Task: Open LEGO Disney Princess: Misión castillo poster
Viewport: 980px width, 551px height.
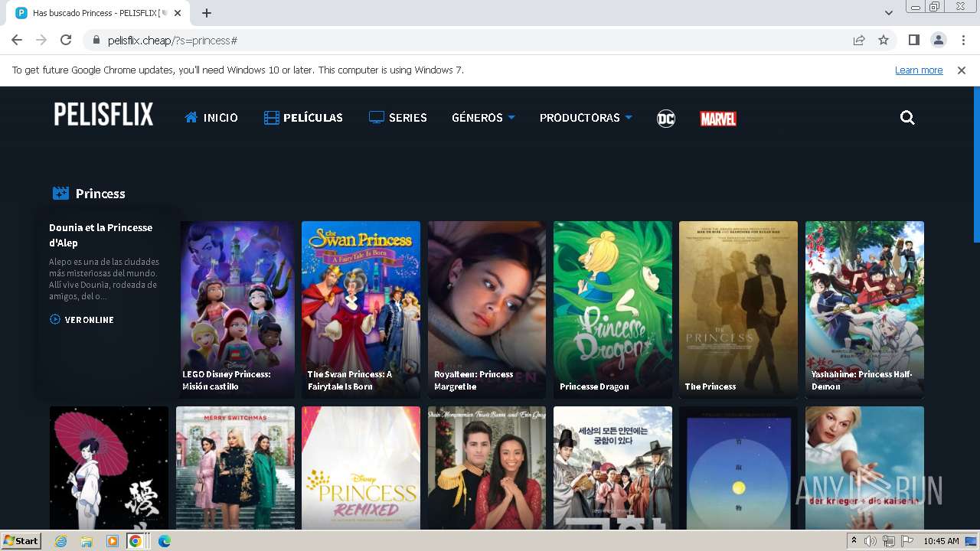Action: coord(237,309)
